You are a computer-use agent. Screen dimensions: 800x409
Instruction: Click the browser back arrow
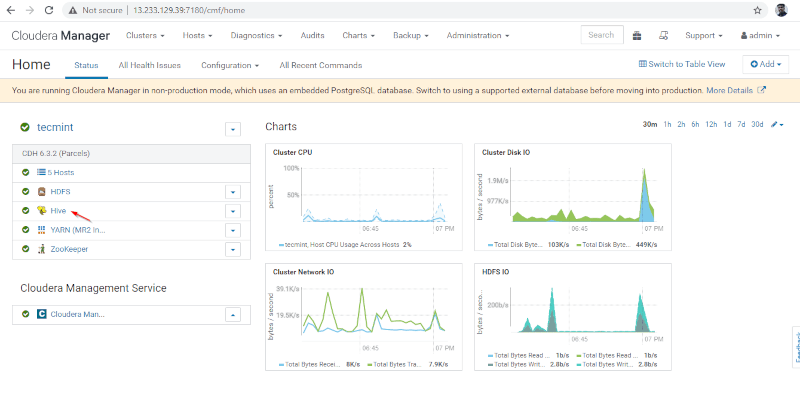pyautogui.click(x=11, y=10)
